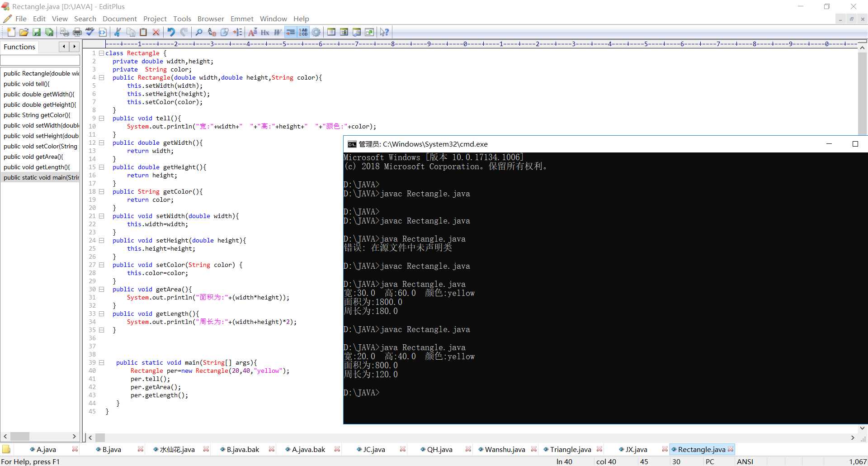Click the Print icon
Image resolution: width=868 pixels, height=466 pixels.
click(77, 32)
